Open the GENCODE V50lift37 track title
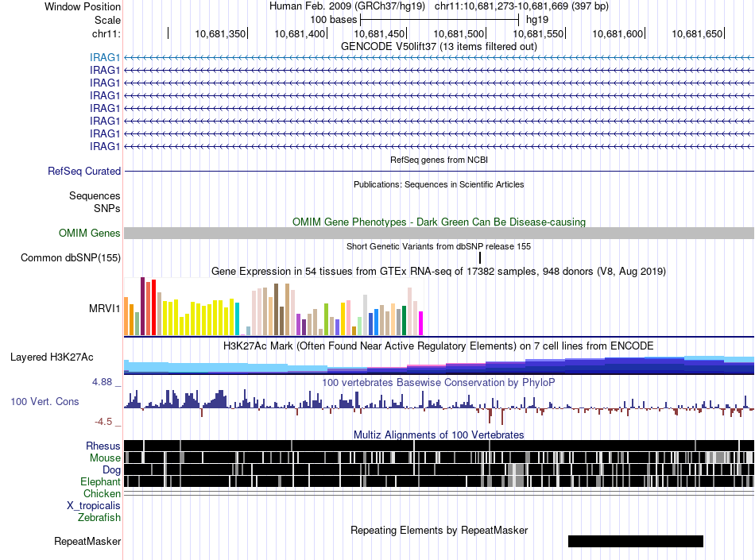The height and width of the screenshot is (560, 755). tap(439, 47)
